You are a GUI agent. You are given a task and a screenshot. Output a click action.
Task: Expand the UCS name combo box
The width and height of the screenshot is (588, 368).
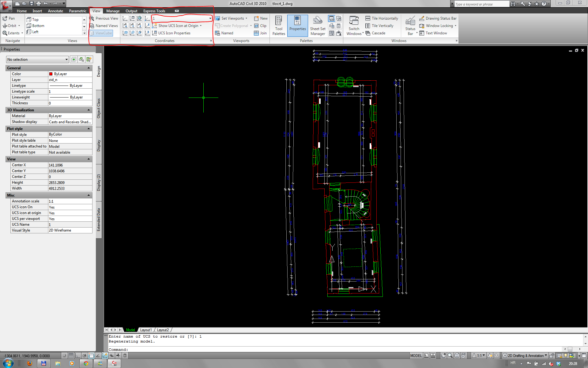click(x=210, y=18)
